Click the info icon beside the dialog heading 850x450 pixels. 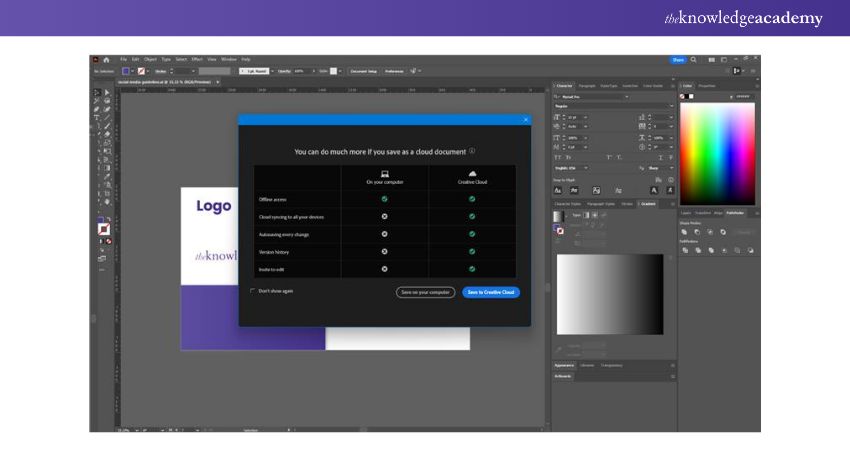click(x=472, y=151)
